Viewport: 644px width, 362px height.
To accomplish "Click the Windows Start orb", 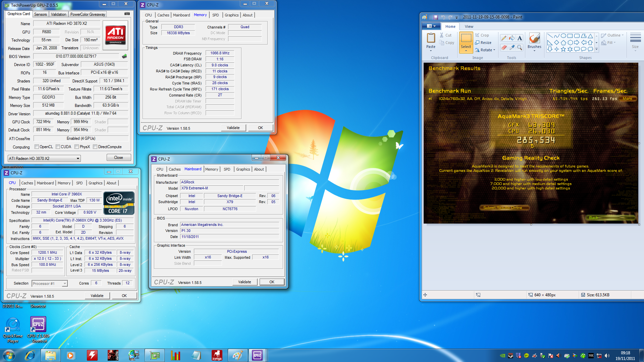I will pyautogui.click(x=9, y=355).
